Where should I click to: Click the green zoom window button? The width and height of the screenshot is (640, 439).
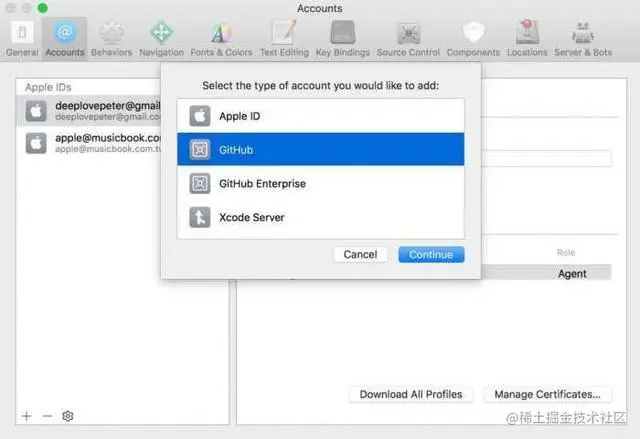pyautogui.click(x=42, y=8)
